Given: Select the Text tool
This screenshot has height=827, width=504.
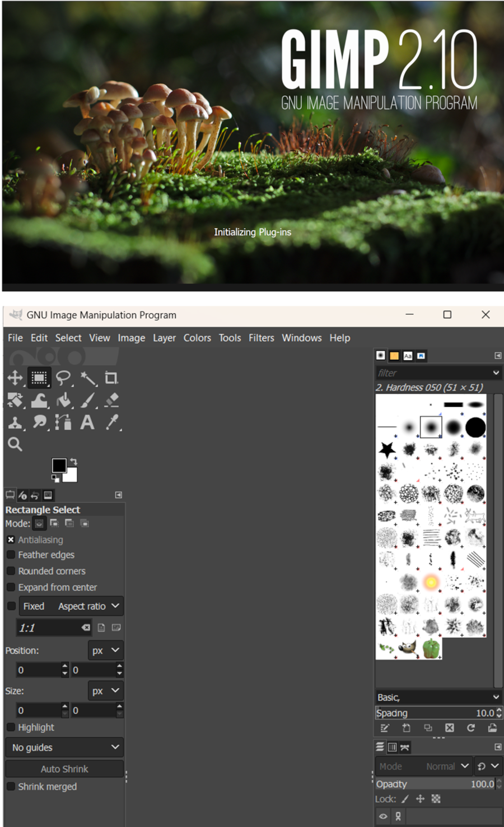Looking at the screenshot, I should pyautogui.click(x=87, y=422).
